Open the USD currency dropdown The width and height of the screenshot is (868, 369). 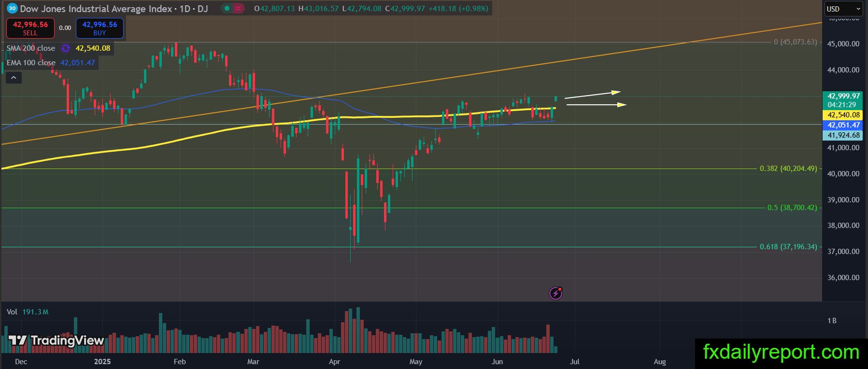842,9
